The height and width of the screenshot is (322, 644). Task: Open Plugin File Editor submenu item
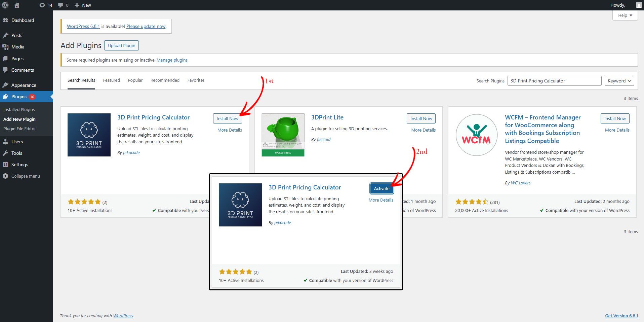(x=19, y=129)
